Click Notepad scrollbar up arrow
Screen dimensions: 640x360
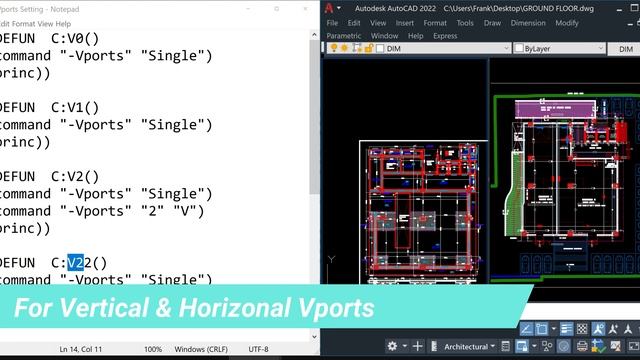314,35
